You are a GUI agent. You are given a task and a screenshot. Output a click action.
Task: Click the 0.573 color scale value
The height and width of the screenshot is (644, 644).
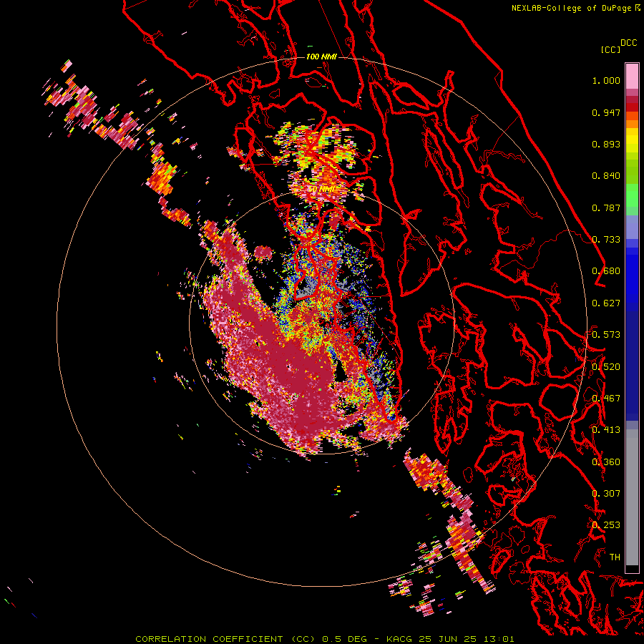[x=606, y=335]
